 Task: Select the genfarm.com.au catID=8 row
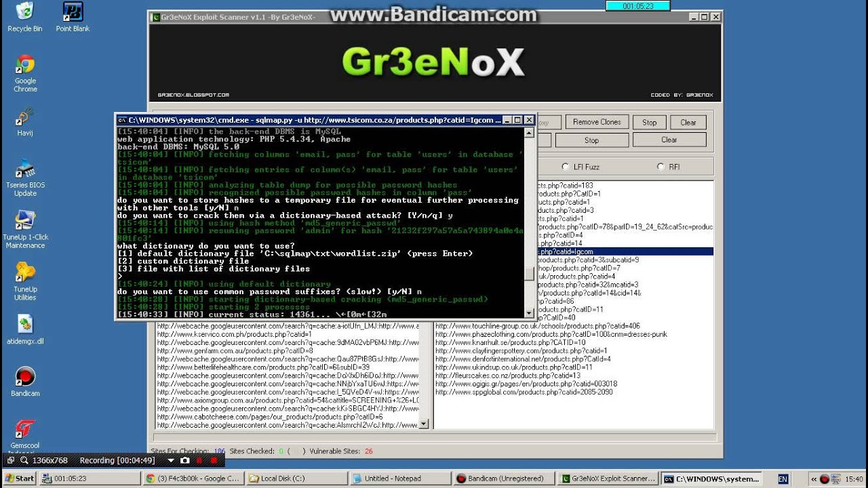235,350
